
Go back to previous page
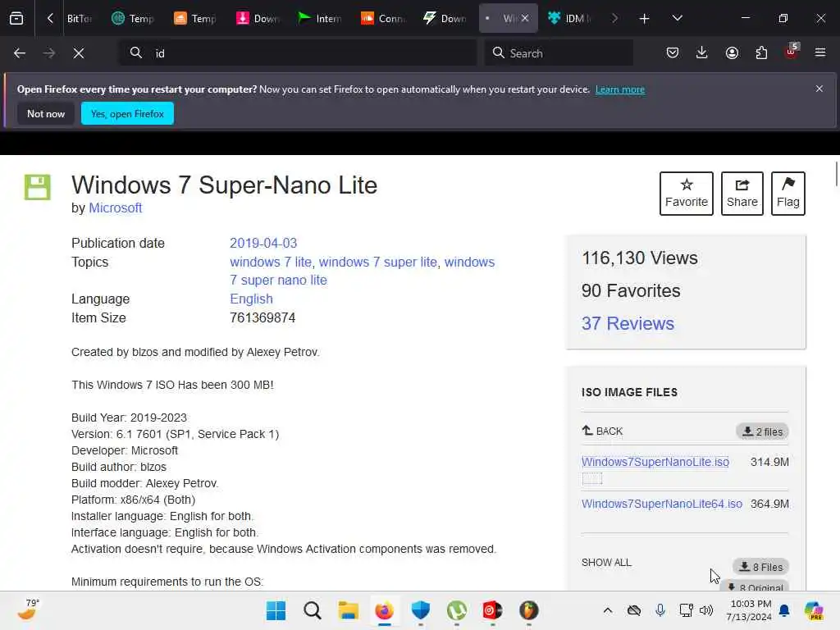[20, 53]
